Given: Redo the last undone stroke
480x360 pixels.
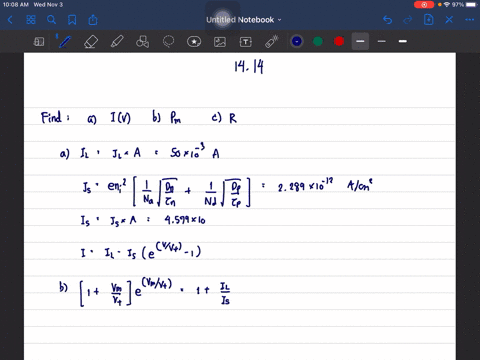Looking at the screenshot, I should click(x=408, y=20).
